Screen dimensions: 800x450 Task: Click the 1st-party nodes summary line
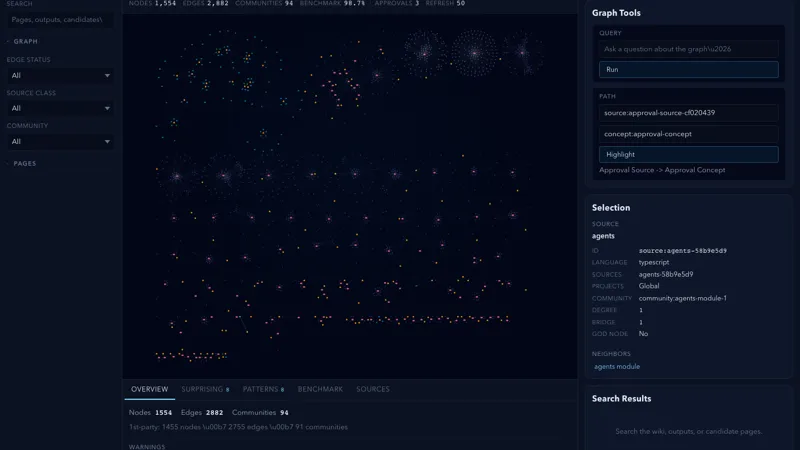[238, 427]
